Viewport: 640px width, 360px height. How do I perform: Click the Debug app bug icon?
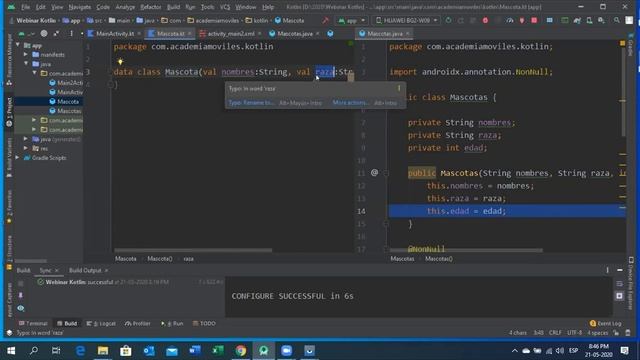click(x=485, y=20)
